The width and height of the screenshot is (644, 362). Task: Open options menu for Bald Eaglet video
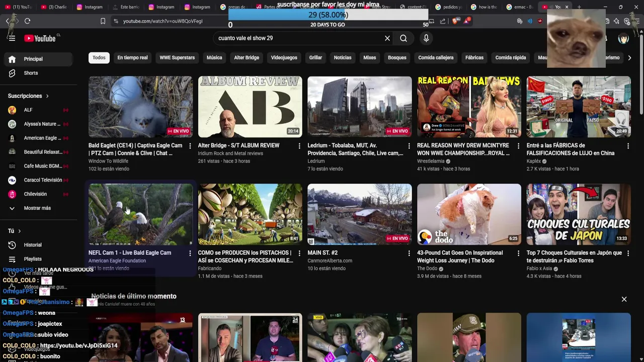coord(190,146)
